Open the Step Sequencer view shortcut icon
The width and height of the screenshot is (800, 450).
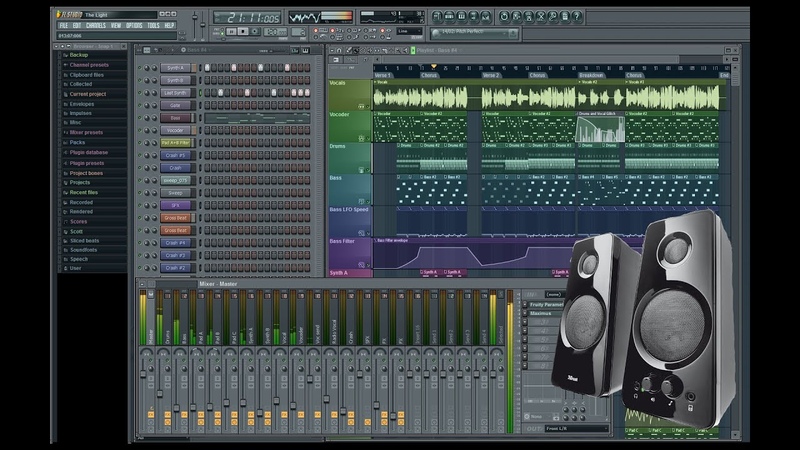click(x=449, y=17)
